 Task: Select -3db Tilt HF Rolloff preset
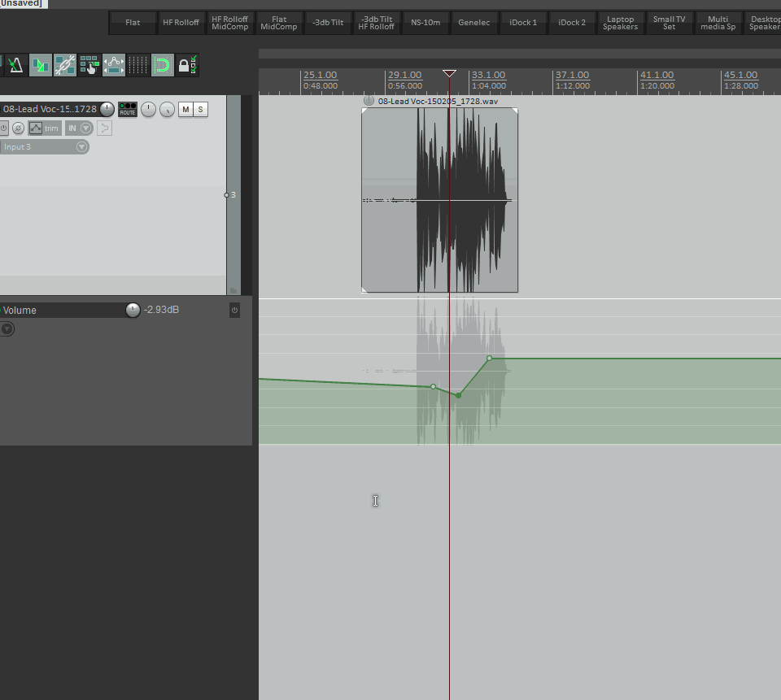point(376,23)
